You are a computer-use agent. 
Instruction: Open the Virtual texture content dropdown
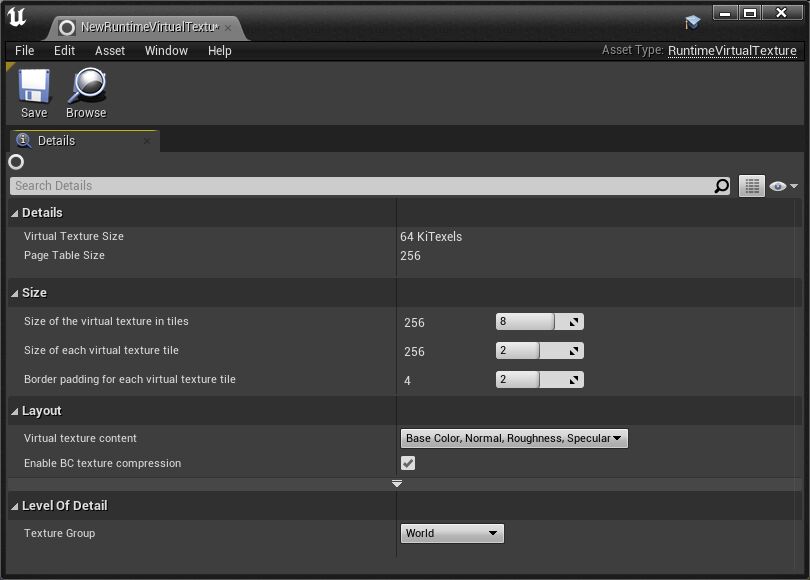(x=514, y=438)
